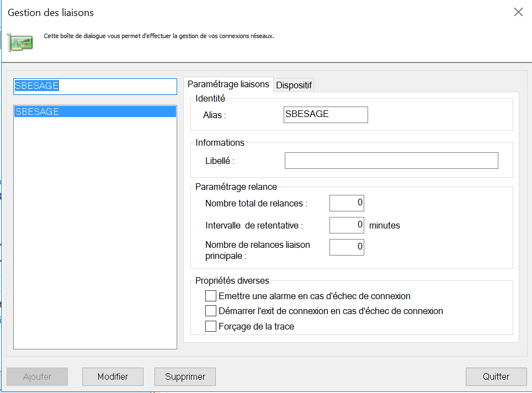Enable alarm on connection failure checkbox

tap(210, 296)
